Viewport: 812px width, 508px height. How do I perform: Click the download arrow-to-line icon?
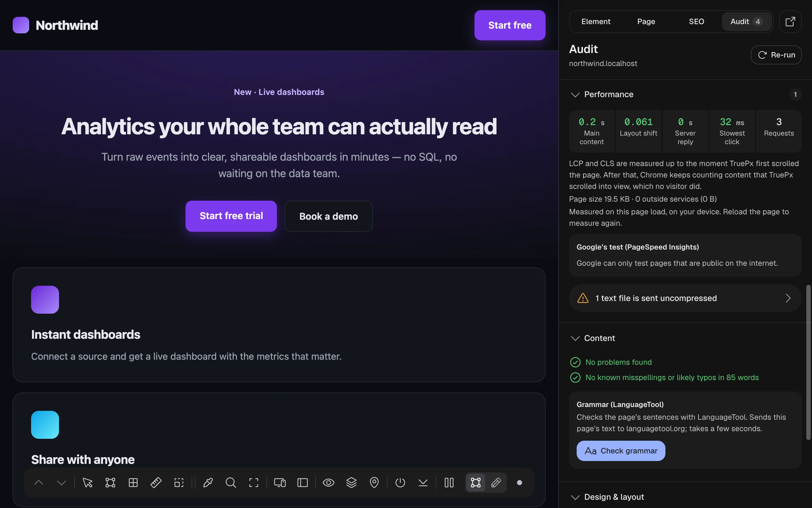click(x=423, y=483)
